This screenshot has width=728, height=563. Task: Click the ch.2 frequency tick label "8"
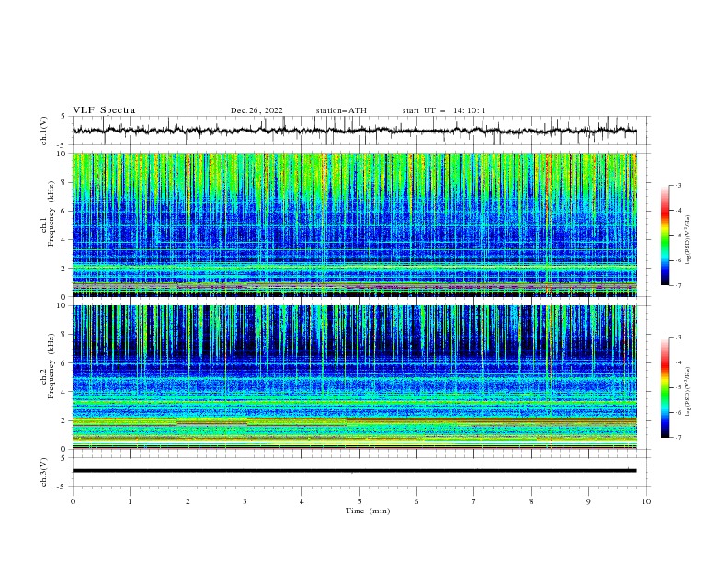click(64, 335)
